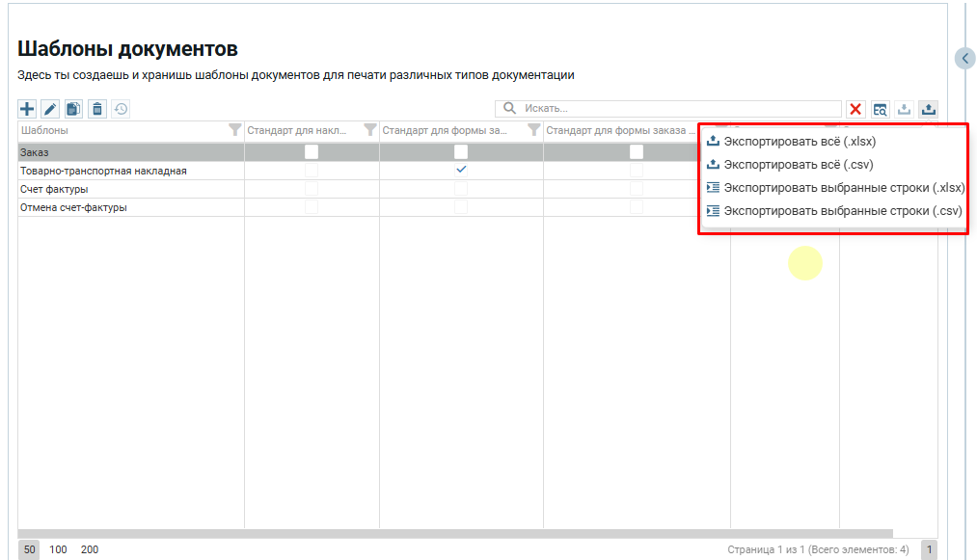
Task: Click the edit template pencil icon
Action: [x=50, y=109]
